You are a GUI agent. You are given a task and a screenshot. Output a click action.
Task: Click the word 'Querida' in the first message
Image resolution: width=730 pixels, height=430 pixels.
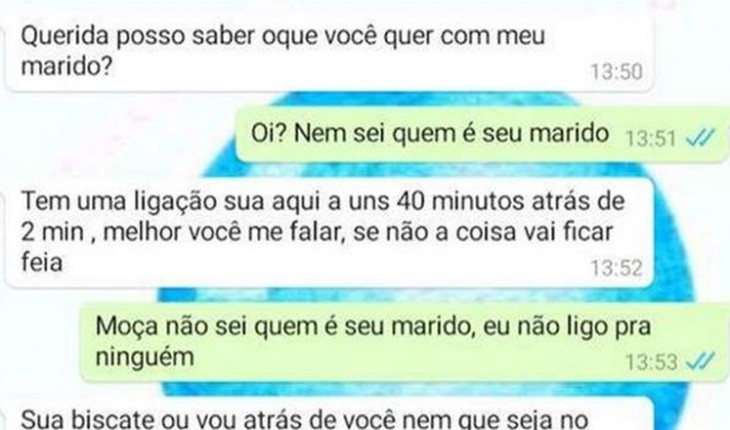[65, 36]
